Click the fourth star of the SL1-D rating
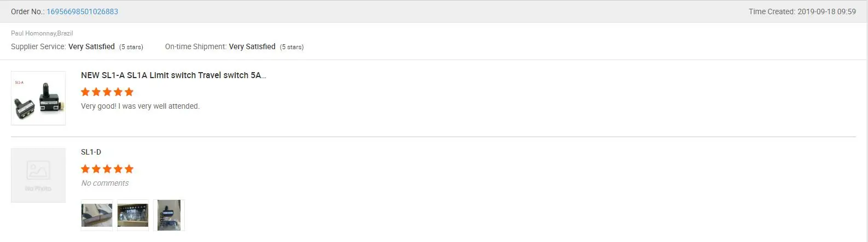This screenshot has height=242, width=868. click(118, 169)
